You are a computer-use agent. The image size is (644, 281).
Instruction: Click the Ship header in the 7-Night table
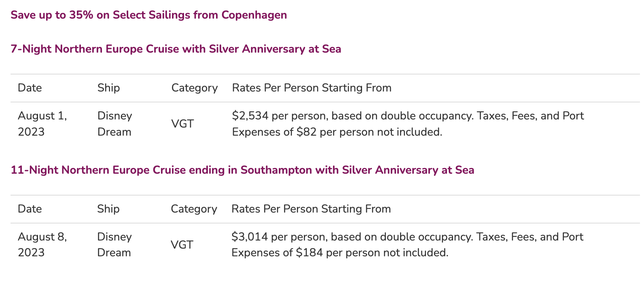[x=108, y=88]
